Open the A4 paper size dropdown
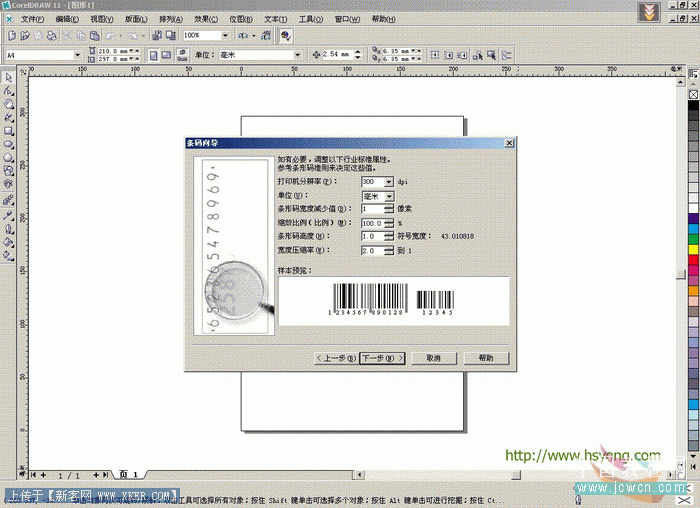The height and width of the screenshot is (508, 700). (76, 55)
